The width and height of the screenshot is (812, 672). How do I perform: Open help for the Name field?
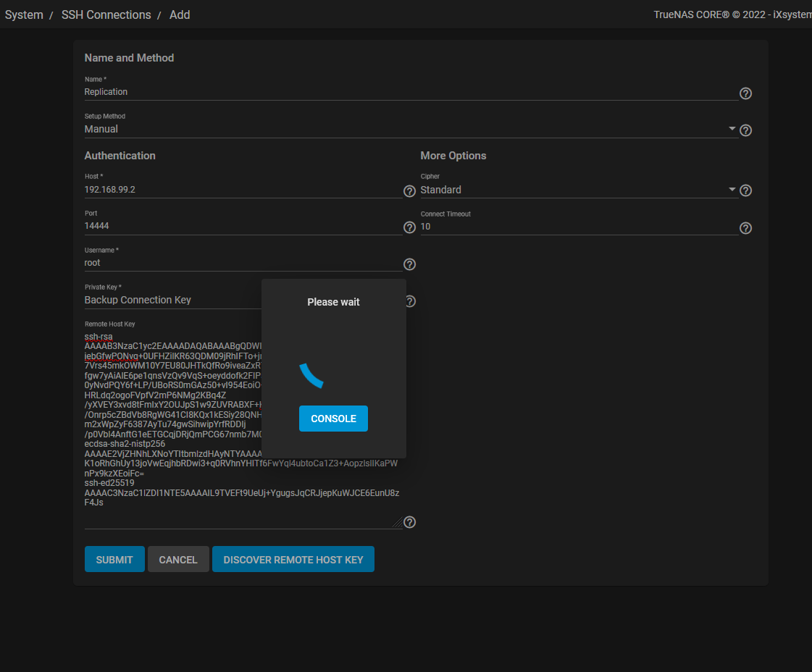(x=745, y=93)
